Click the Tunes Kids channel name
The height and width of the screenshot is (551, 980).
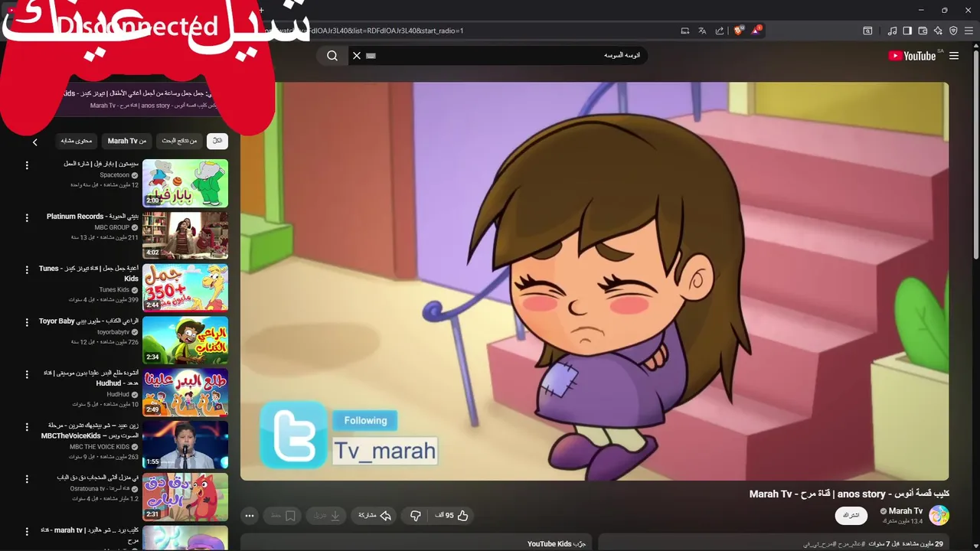[114, 290]
